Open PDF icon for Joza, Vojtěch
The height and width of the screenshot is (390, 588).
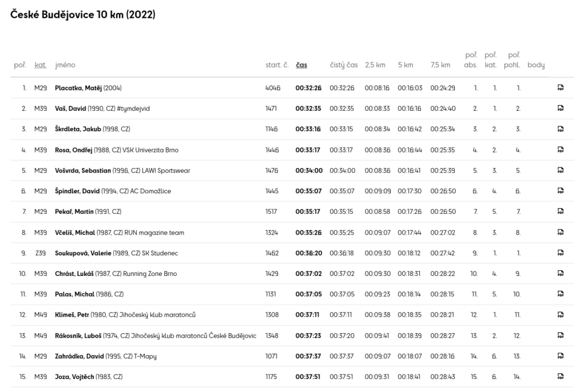tap(560, 377)
